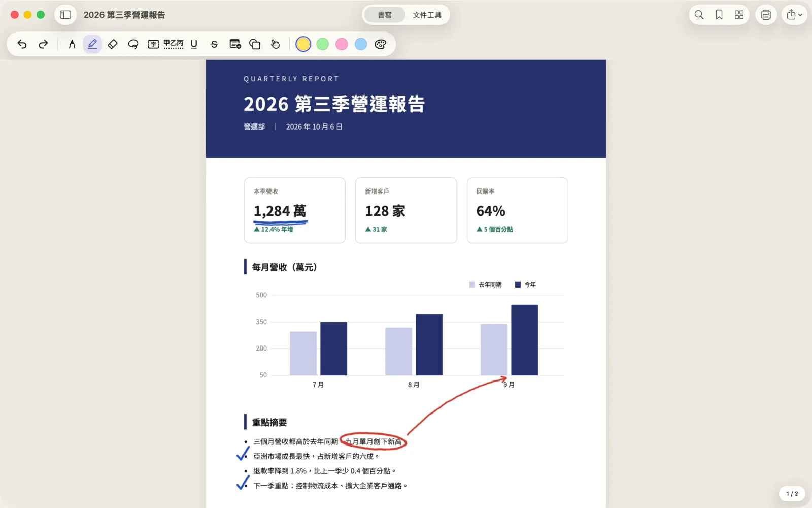Pick the blue color swatch
Screen dimensions: 812x508
coord(361,44)
